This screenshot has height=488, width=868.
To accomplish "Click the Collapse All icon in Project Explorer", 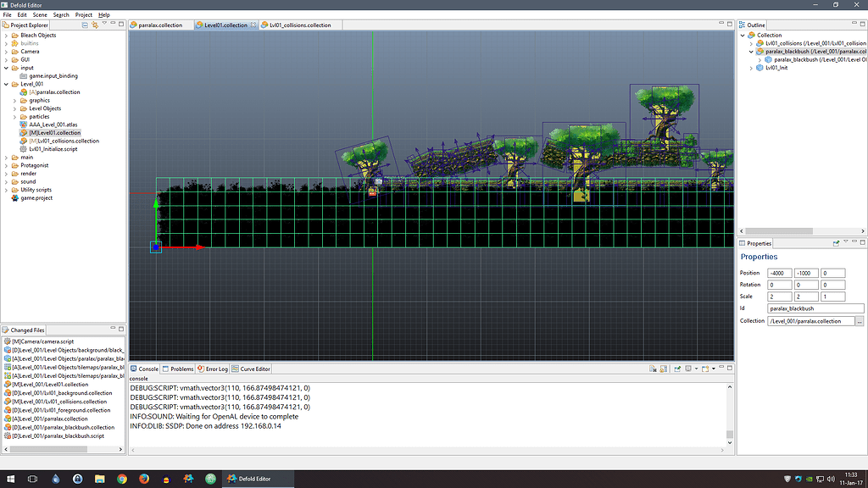I will click(85, 25).
